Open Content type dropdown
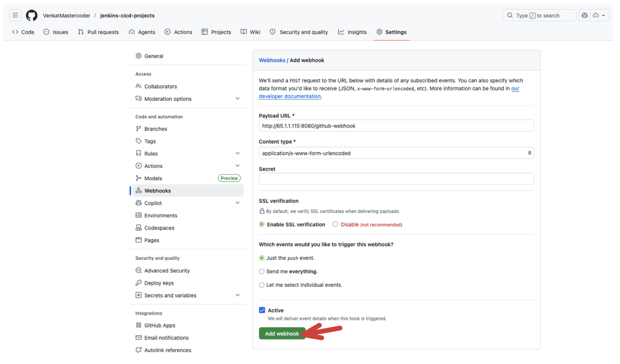The height and width of the screenshot is (364, 620). 396,153
